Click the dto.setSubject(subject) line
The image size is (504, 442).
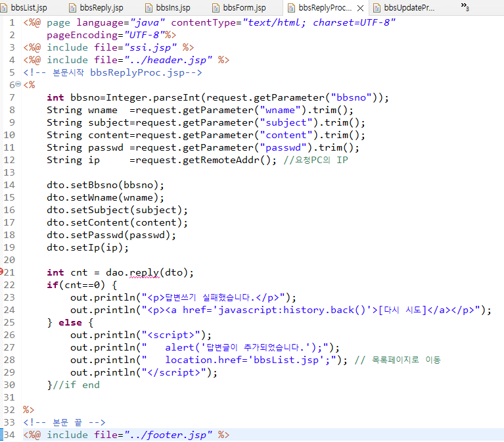point(118,210)
